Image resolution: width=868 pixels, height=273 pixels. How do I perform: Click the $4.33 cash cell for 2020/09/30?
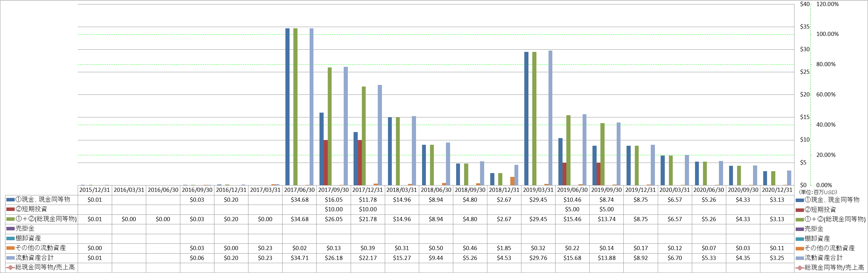click(x=742, y=199)
